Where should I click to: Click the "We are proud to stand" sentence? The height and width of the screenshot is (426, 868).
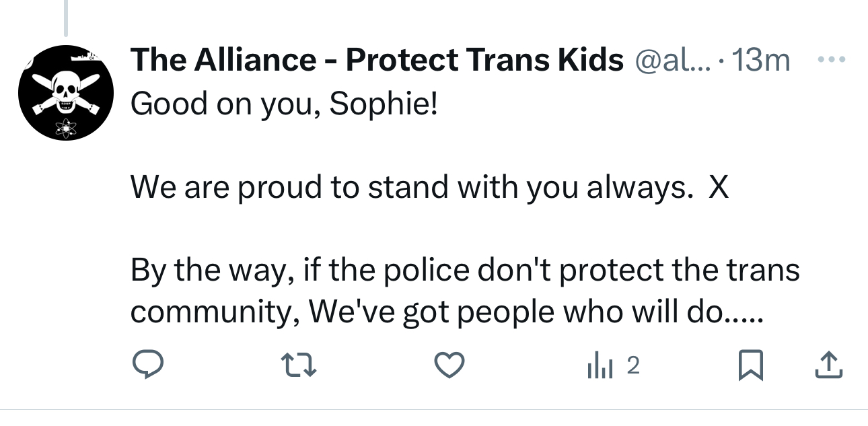tap(412, 188)
